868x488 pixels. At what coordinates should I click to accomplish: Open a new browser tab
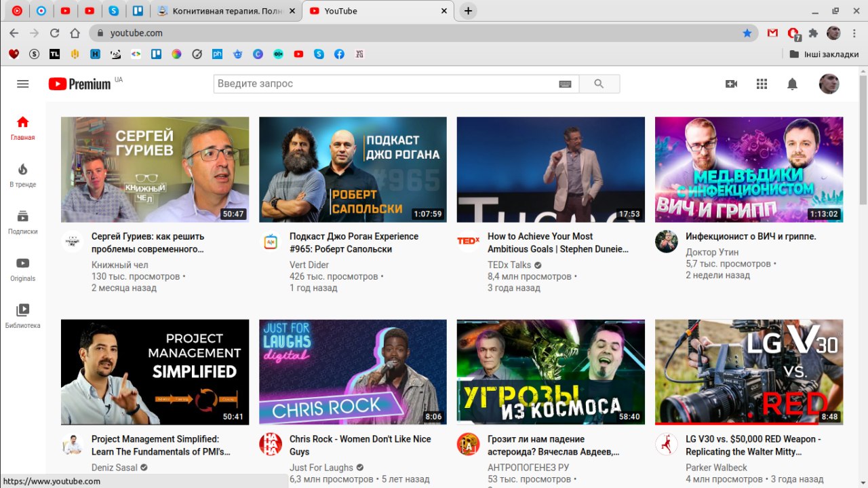(468, 11)
